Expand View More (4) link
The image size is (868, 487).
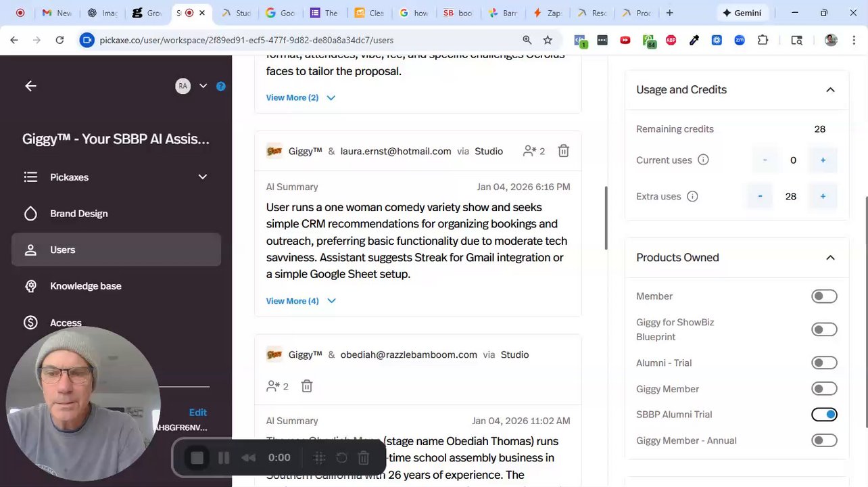[x=301, y=301]
